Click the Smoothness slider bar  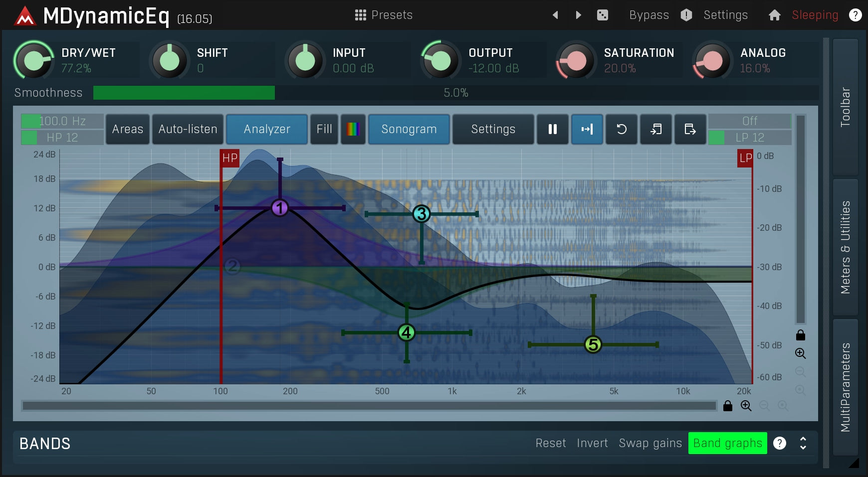coord(455,93)
